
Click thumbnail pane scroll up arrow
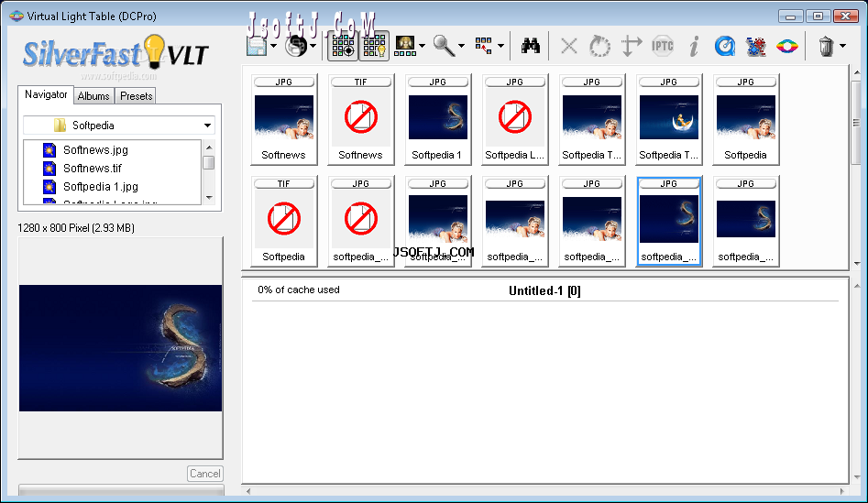856,72
